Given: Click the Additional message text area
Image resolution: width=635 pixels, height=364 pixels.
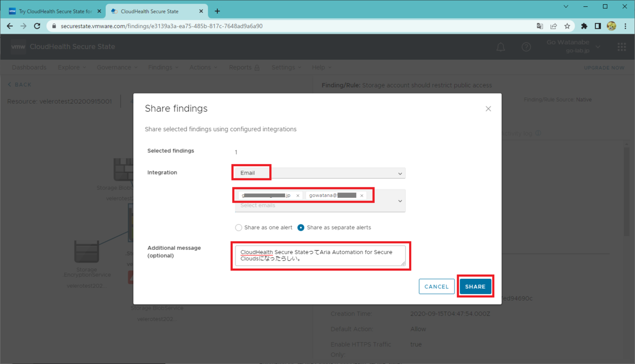Looking at the screenshot, I should tap(320, 256).
